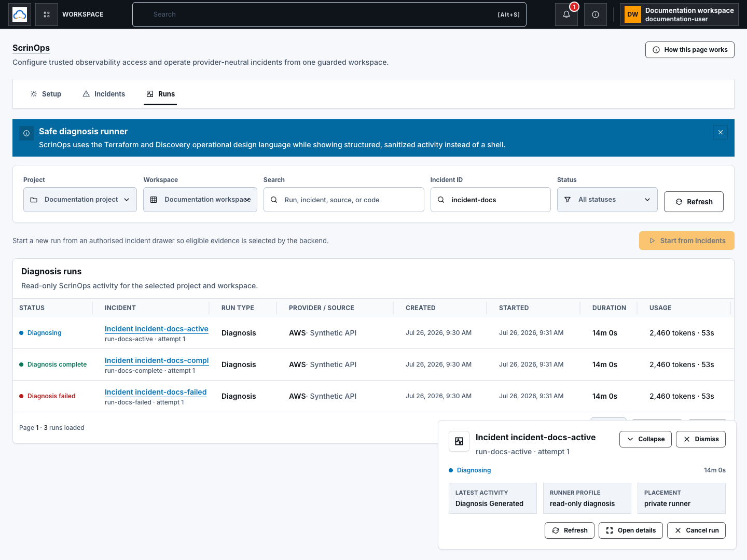Open the notifications bell
This screenshot has height=560, width=747.
coord(566,15)
